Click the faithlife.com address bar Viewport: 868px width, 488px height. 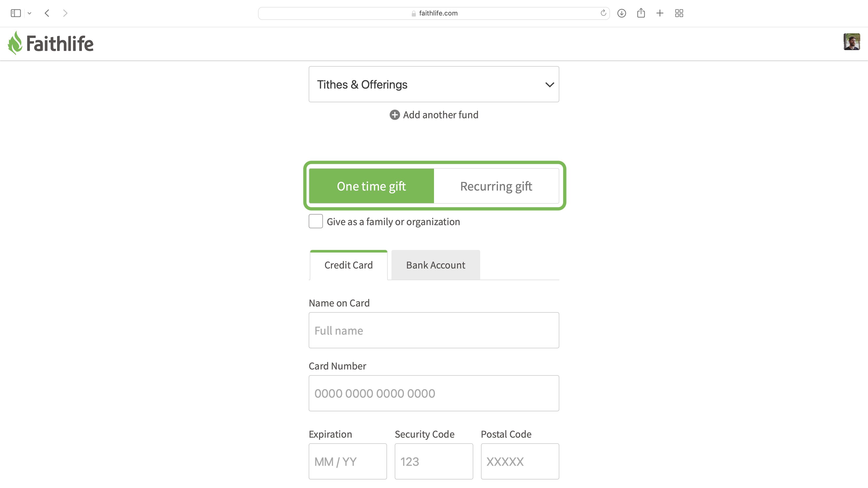click(434, 13)
